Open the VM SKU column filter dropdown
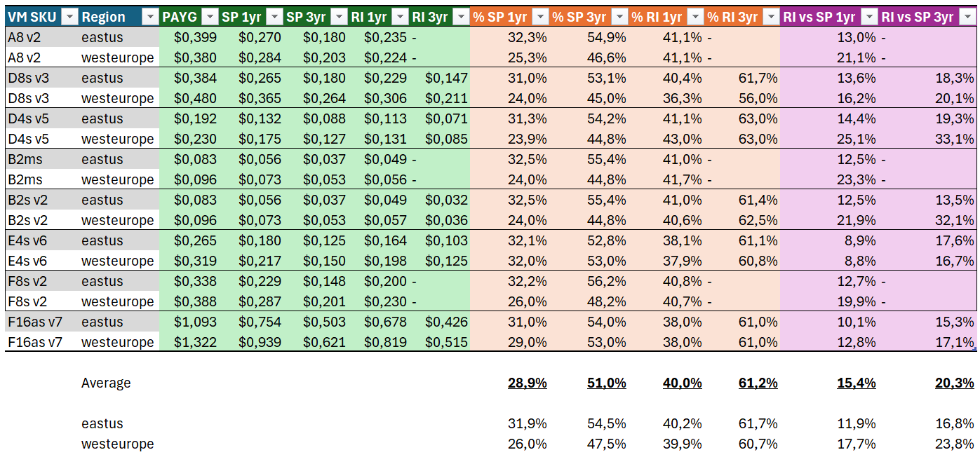This screenshot has height=457, width=980. (x=69, y=18)
